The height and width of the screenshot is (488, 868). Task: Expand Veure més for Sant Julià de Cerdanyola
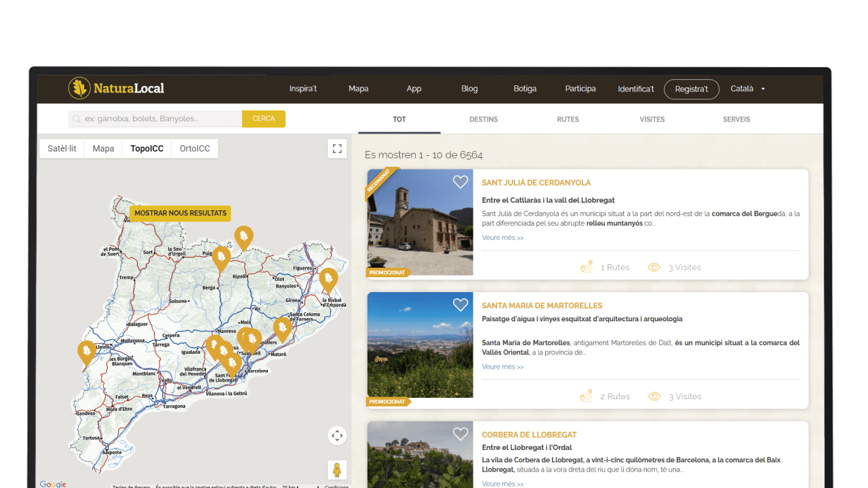pyautogui.click(x=502, y=237)
